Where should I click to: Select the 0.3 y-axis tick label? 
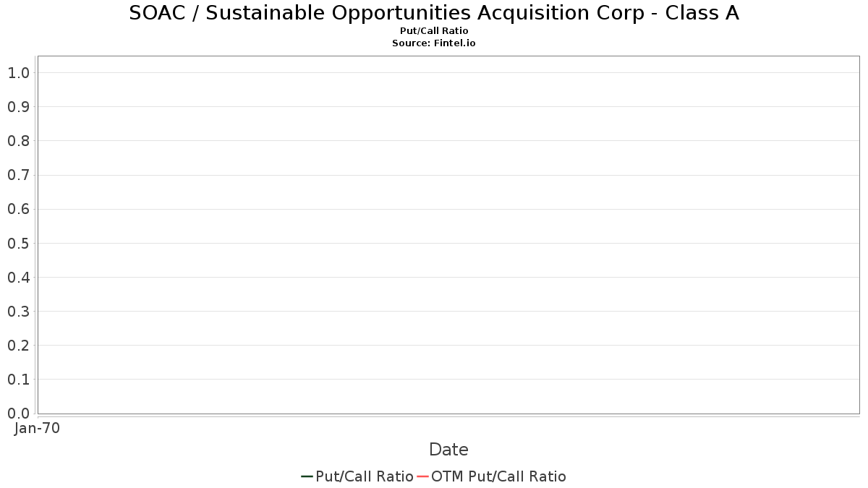pyautogui.click(x=18, y=312)
